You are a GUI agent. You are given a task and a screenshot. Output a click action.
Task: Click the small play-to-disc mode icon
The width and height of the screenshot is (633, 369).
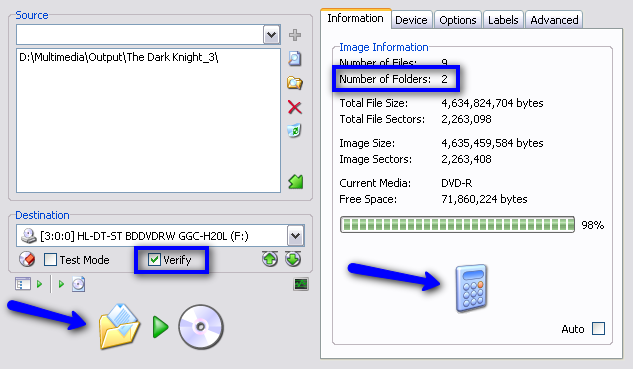[x=72, y=284]
